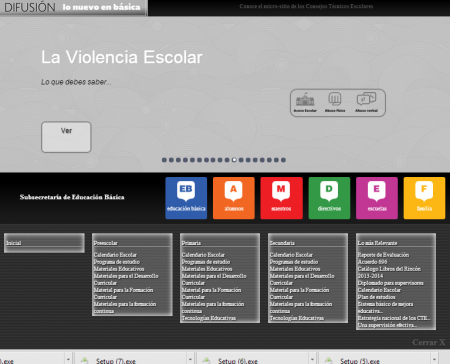Screen dimensions: 450x364
Task: Select the second carousel slide dot
Action: (171, 160)
